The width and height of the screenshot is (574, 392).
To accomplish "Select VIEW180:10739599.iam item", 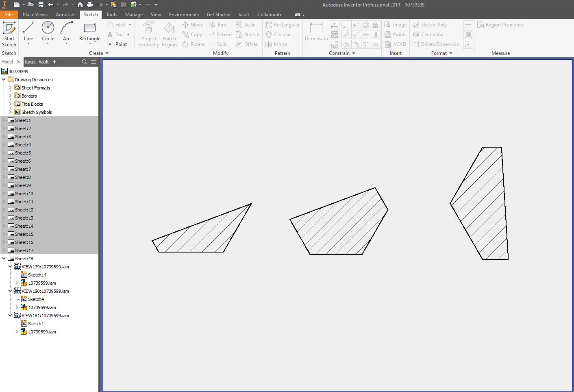I will click(x=45, y=291).
